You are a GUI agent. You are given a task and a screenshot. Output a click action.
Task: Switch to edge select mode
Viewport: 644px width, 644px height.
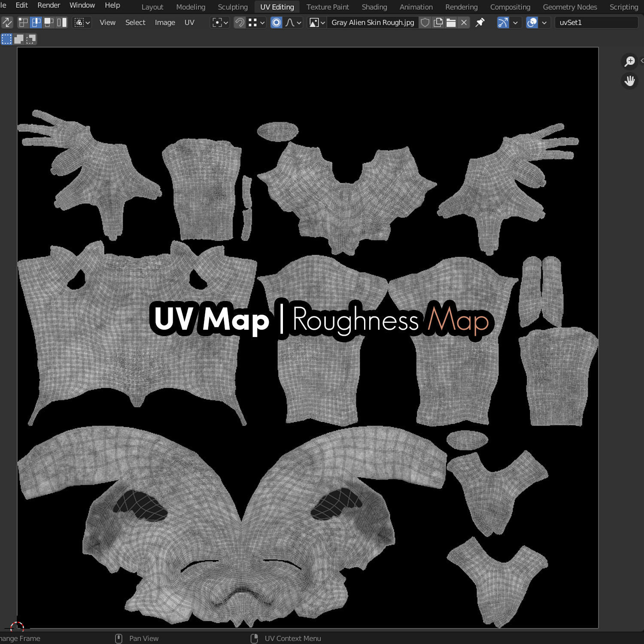(x=36, y=22)
